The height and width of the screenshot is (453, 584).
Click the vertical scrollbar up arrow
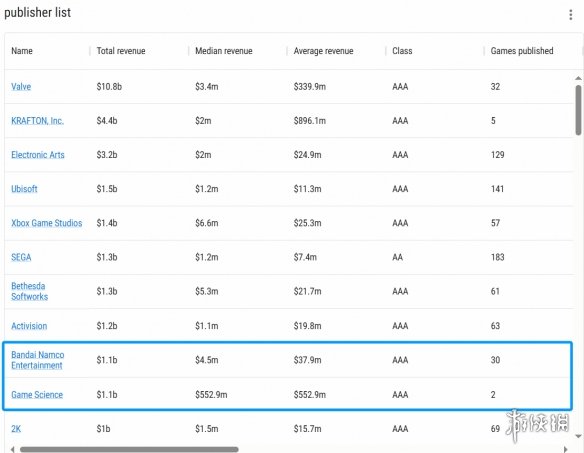[578, 78]
